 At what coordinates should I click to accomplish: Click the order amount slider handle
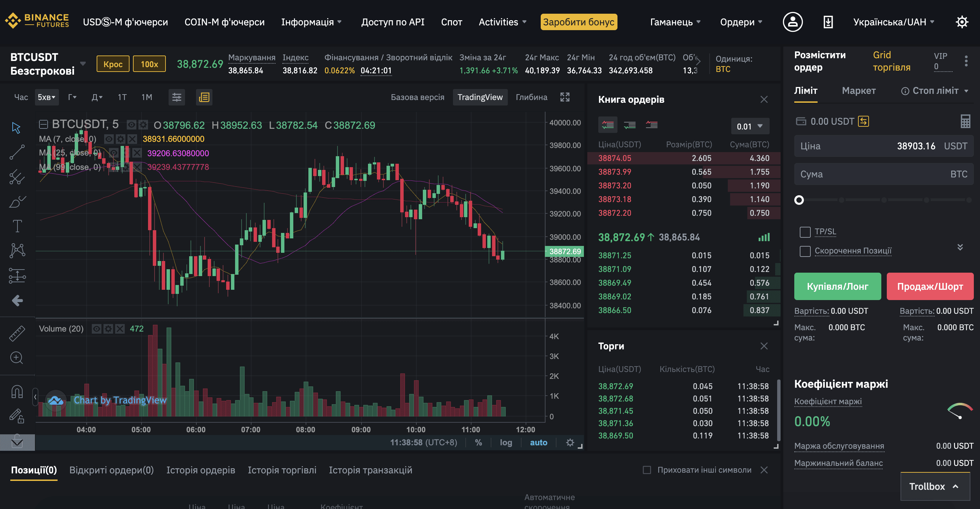pos(799,200)
